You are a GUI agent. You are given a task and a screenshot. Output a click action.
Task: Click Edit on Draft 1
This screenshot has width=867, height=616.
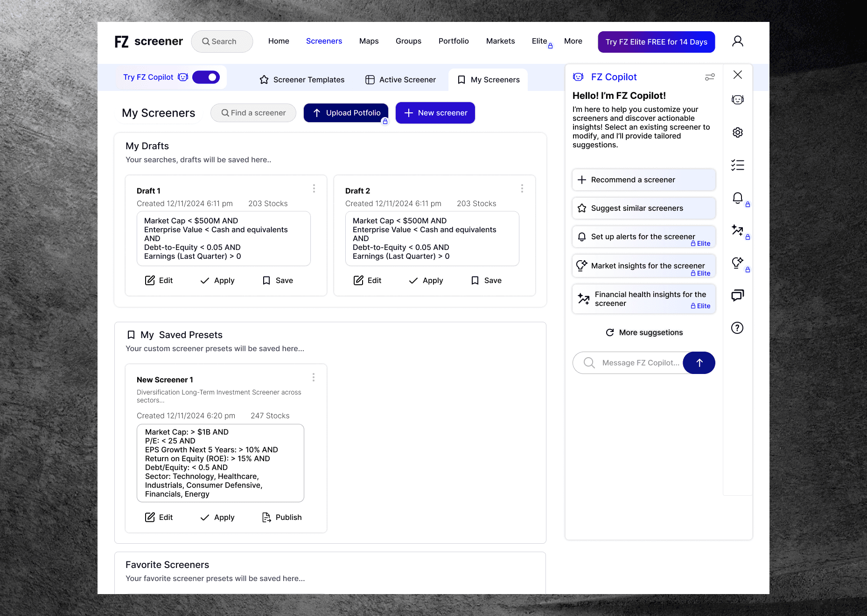pos(159,280)
